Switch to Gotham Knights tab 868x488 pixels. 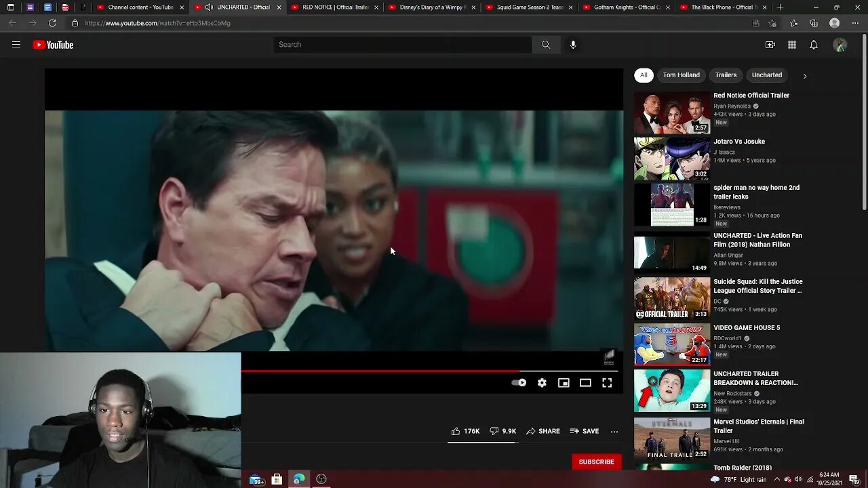[x=626, y=7]
